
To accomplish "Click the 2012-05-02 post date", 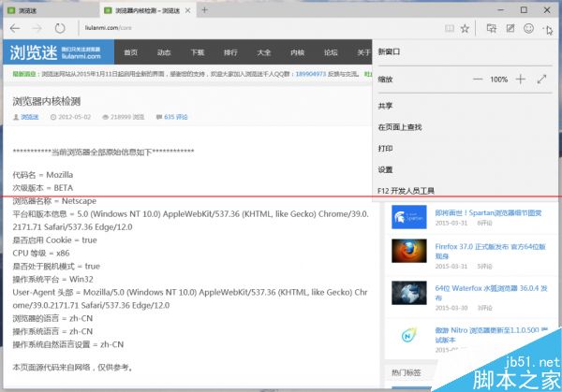I will coord(74,117).
